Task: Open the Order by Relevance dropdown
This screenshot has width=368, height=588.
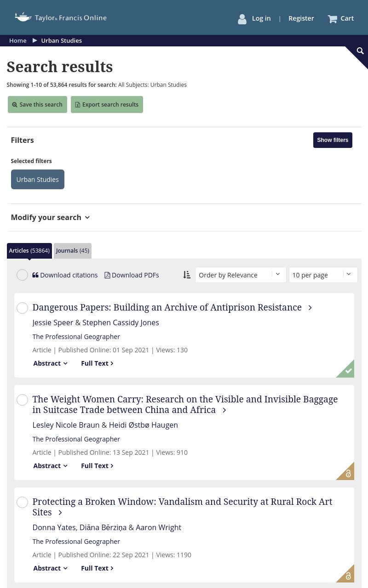Action: coord(241,275)
